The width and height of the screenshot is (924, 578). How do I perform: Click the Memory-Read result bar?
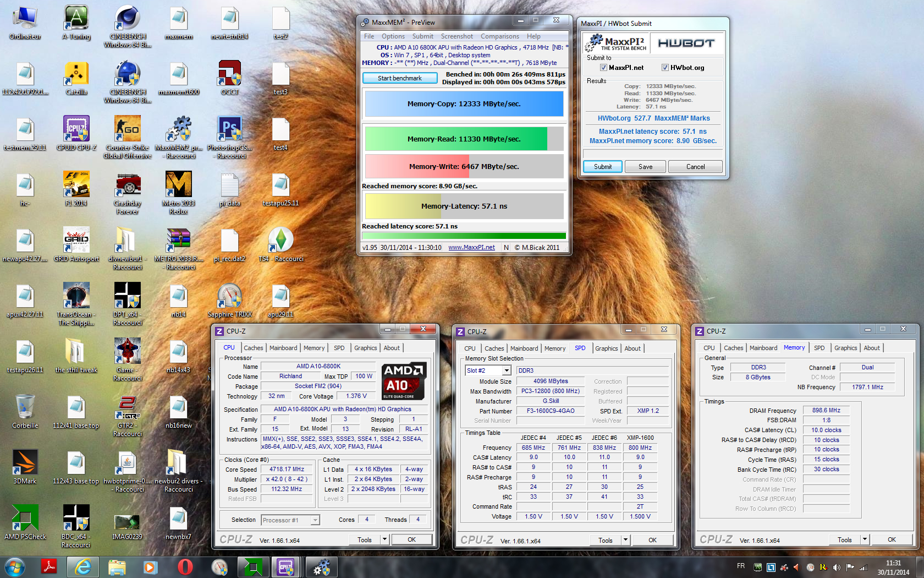click(x=464, y=139)
